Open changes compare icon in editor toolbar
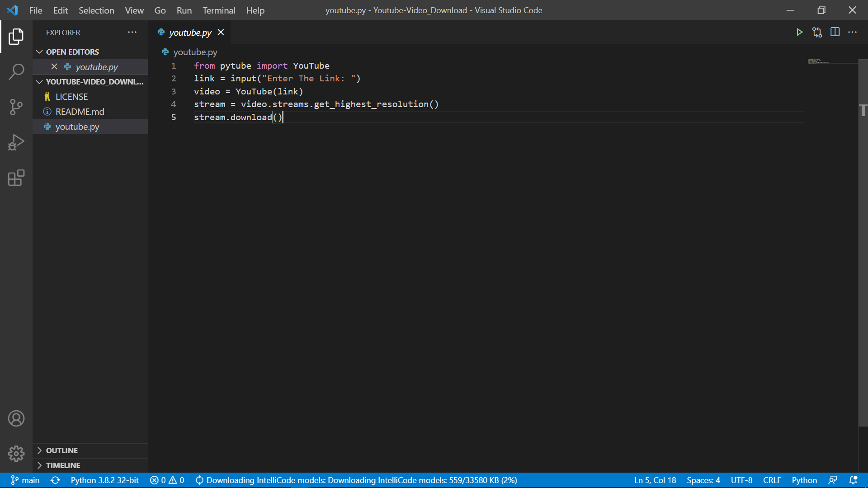The width and height of the screenshot is (868, 488). (x=817, y=32)
